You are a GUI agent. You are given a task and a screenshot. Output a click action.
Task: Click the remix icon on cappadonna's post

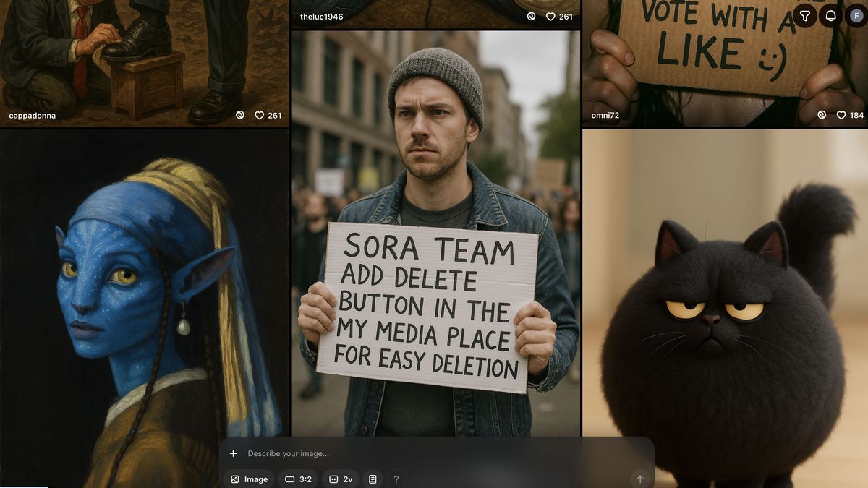click(x=240, y=115)
